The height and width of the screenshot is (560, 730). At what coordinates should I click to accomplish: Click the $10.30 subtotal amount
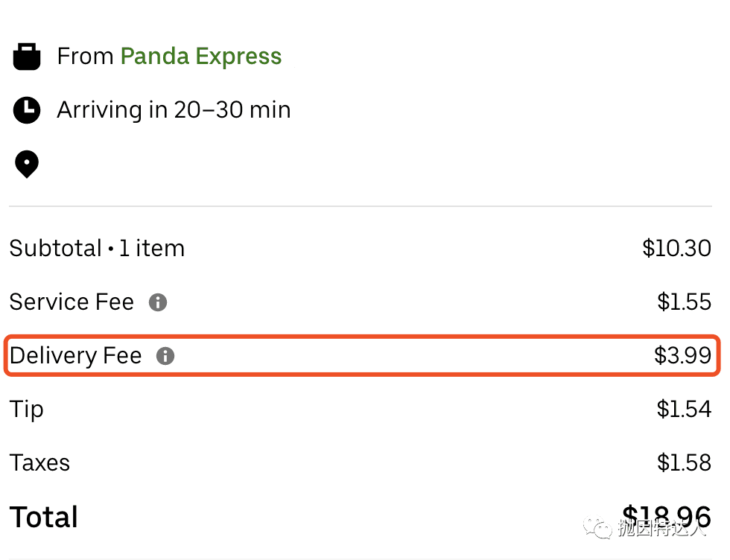point(676,248)
